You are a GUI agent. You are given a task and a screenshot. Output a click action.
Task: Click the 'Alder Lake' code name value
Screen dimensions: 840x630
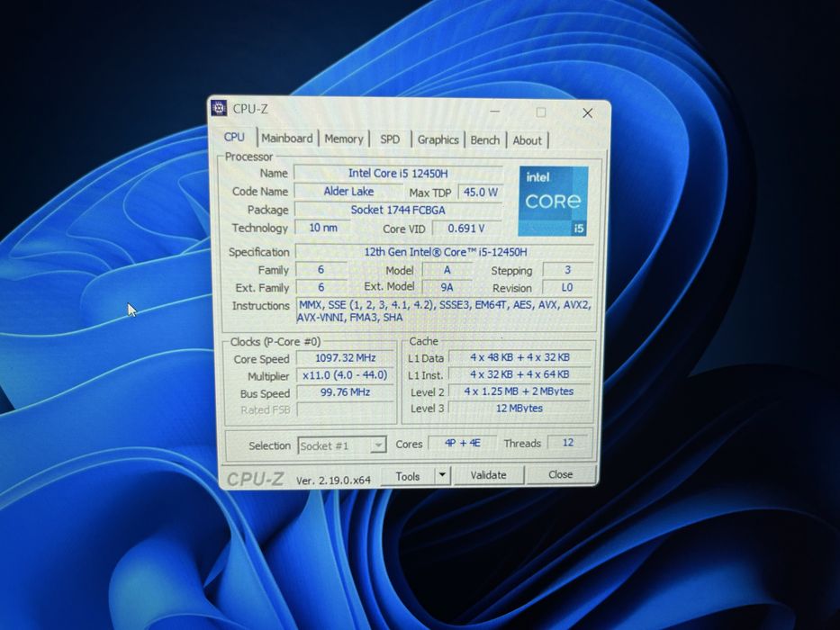coord(348,191)
